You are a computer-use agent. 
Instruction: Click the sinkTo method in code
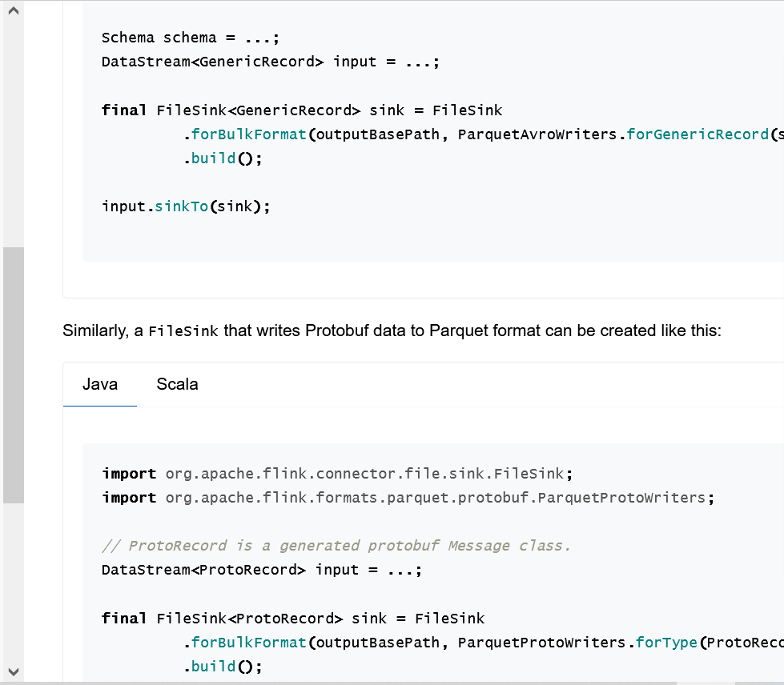(x=182, y=206)
